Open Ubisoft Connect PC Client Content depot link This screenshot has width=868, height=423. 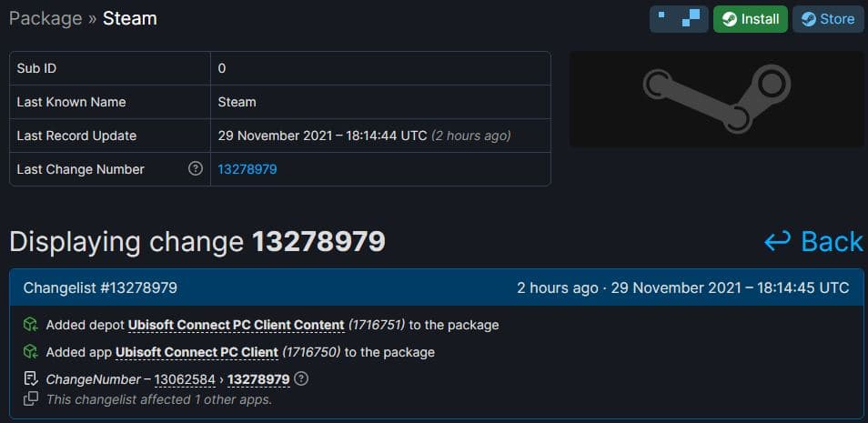237,325
